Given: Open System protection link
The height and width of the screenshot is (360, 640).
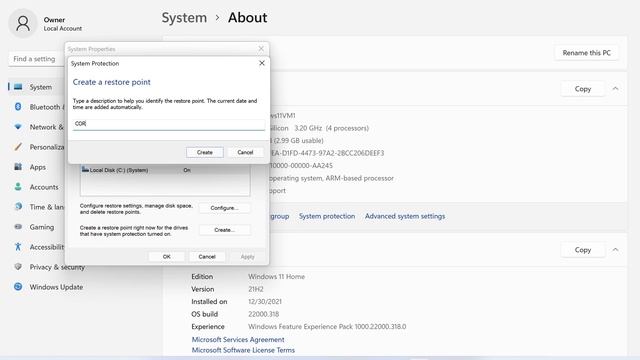Looking at the screenshot, I should tap(327, 216).
